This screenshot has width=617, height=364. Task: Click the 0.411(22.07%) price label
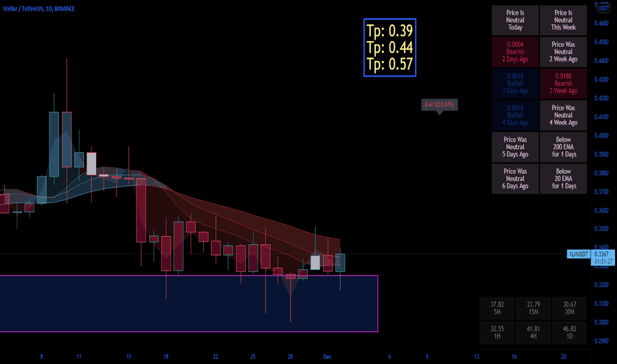pos(439,105)
